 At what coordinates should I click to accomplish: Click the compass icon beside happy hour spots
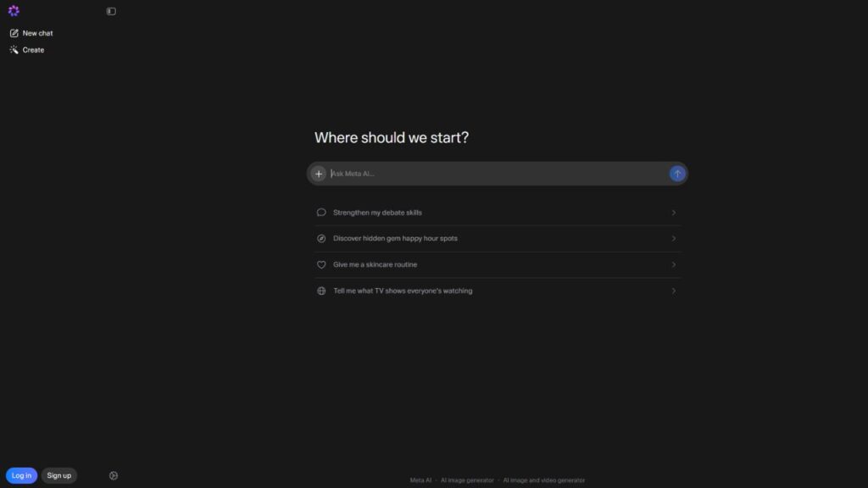click(321, 238)
